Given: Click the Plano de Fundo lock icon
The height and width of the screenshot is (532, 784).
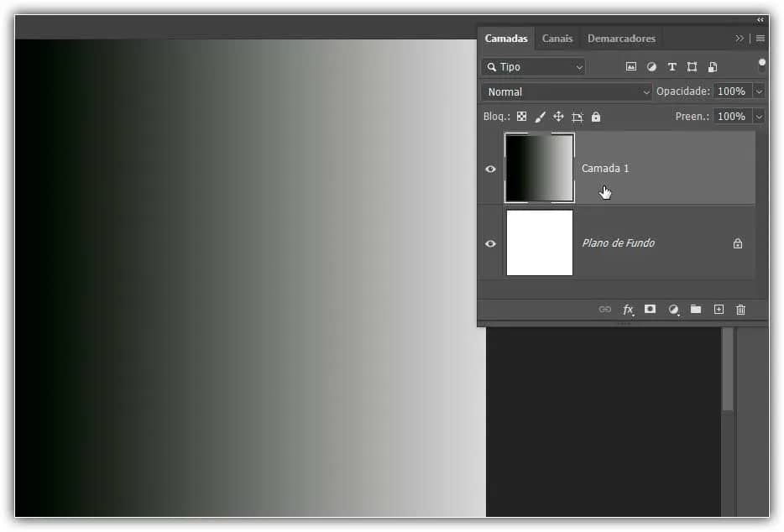Looking at the screenshot, I should [738, 243].
